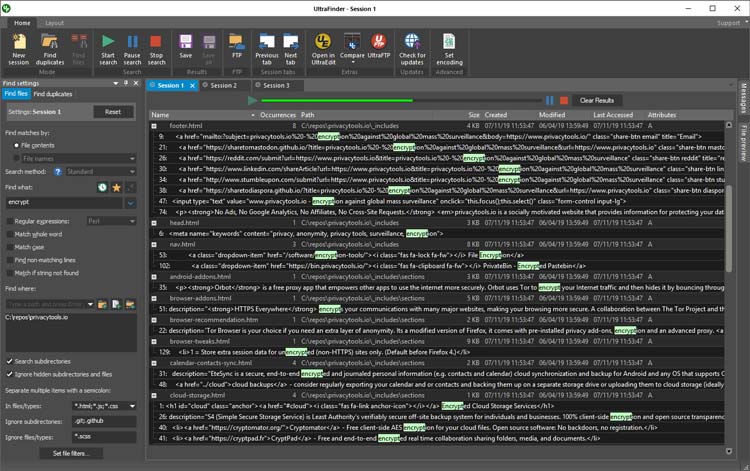Start a New session from the ribbon
This screenshot has height=471, width=750.
[19, 49]
